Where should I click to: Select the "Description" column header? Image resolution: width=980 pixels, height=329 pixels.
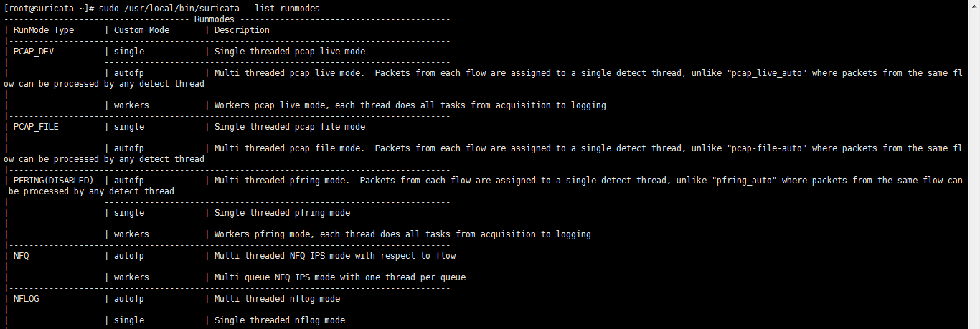(242, 30)
